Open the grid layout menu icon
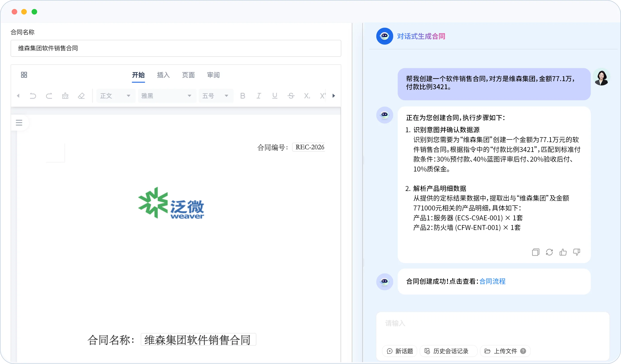Screen dimensions: 621x364 click(x=24, y=75)
